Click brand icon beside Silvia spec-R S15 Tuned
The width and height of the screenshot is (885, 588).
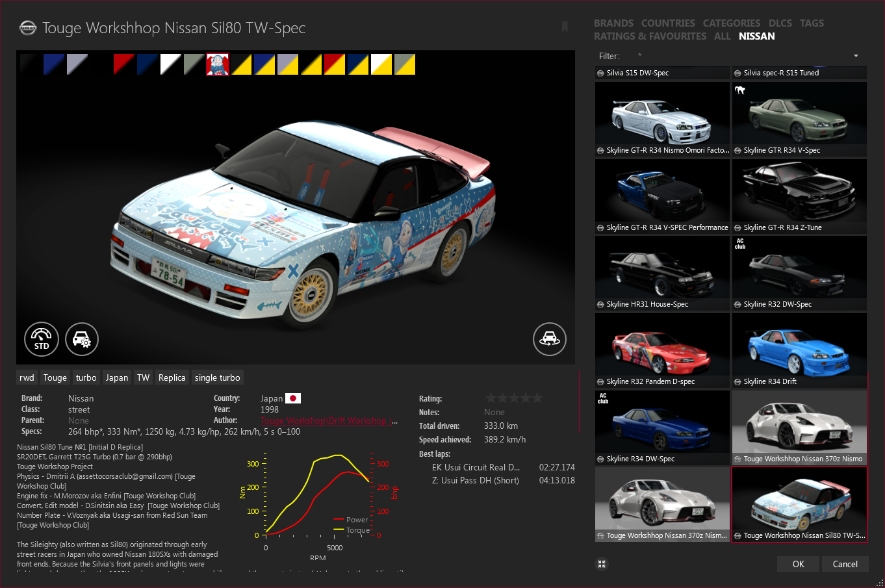coord(738,73)
